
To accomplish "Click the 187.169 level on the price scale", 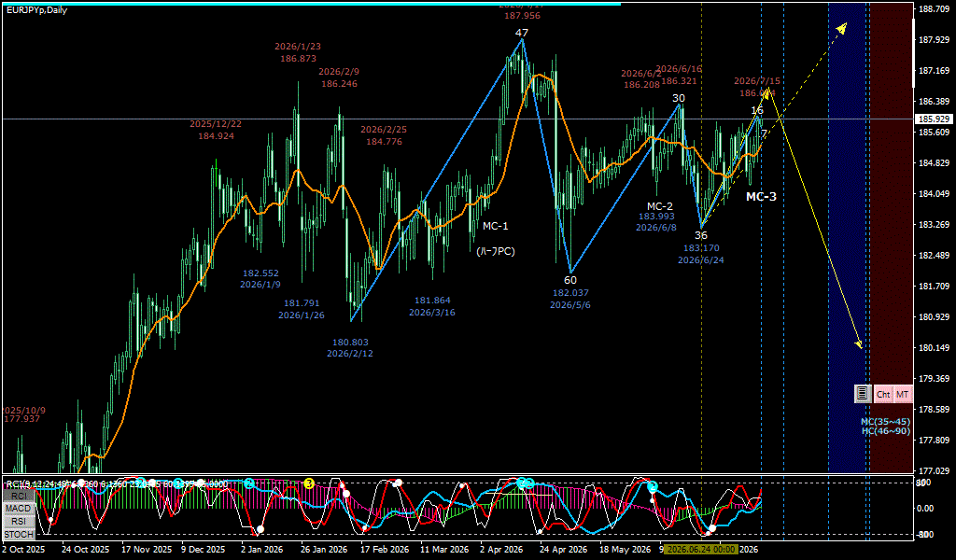I will point(934,71).
